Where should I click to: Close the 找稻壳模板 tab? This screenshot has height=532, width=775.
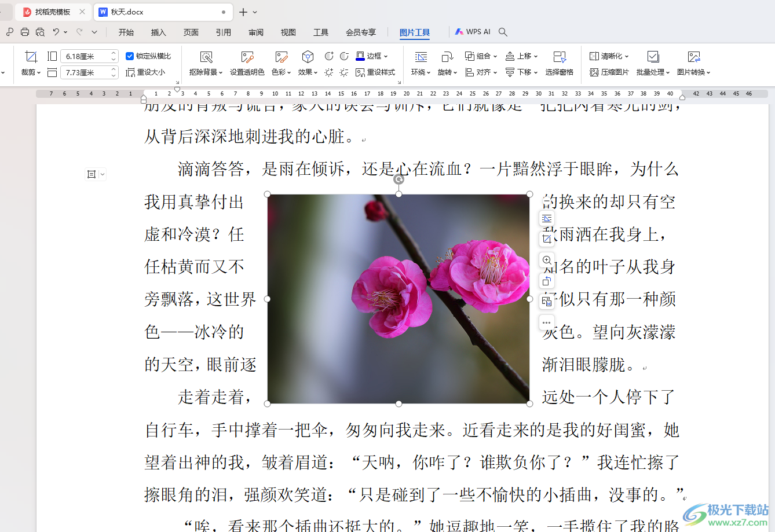pos(82,12)
